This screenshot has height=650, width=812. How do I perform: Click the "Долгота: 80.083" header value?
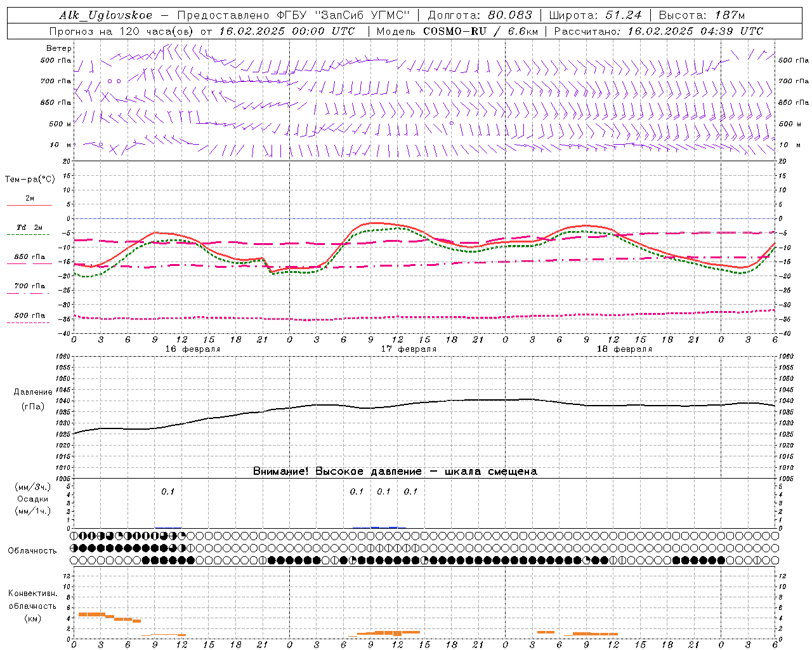(x=480, y=15)
